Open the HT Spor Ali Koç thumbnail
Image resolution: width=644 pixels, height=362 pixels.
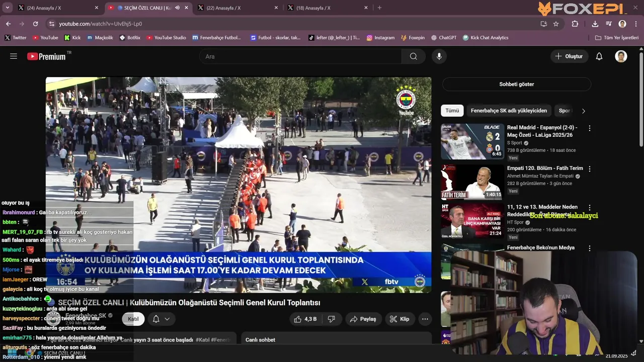coord(472,220)
